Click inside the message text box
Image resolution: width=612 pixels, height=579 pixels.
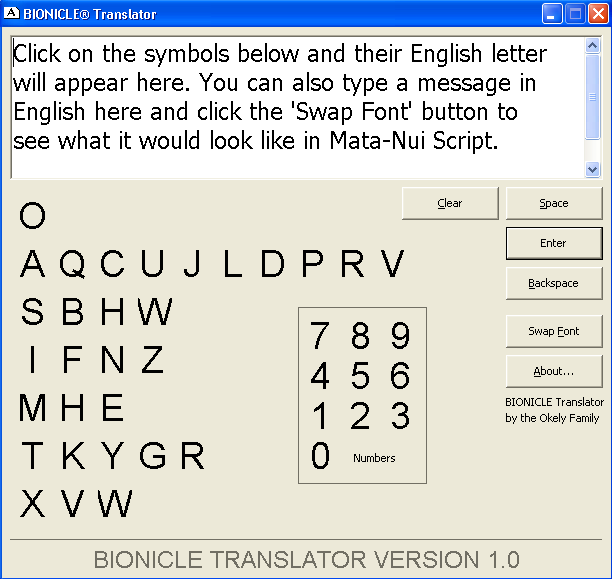tap(298, 107)
